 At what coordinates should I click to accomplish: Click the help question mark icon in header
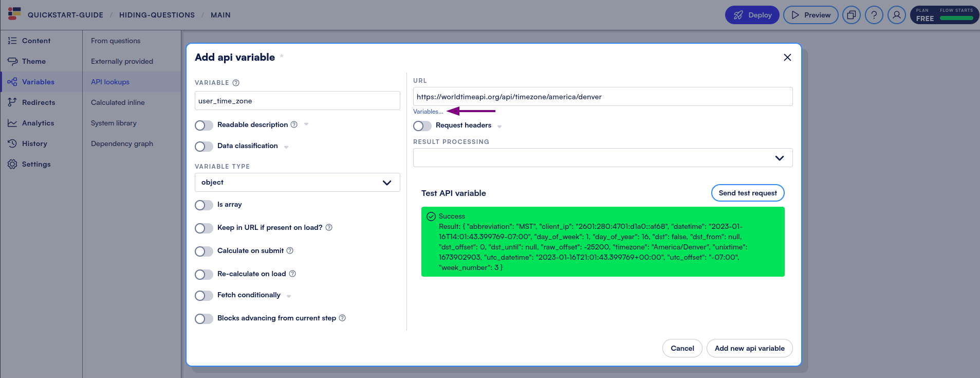point(874,15)
